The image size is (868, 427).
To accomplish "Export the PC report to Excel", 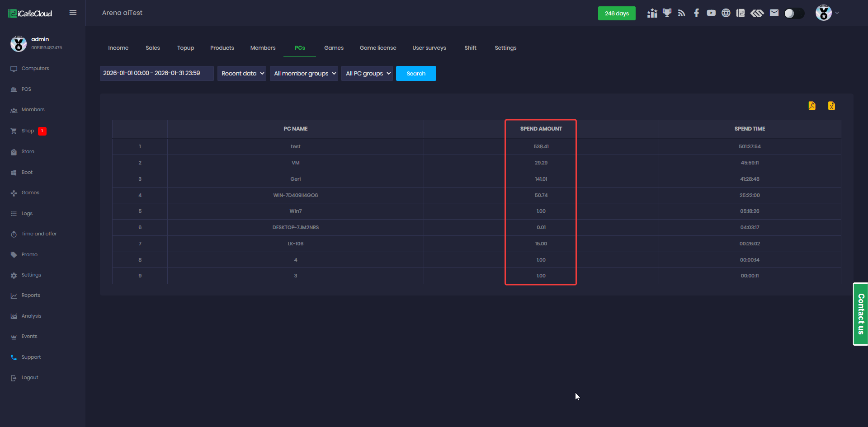I will [x=831, y=106].
